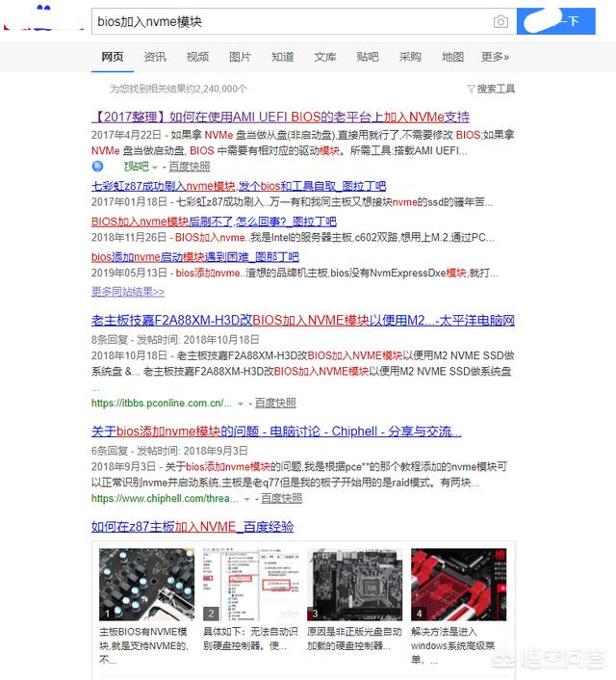This screenshot has width=616, height=680.
Task: Open thumbnail 3 black motherboard image
Action: [x=354, y=584]
